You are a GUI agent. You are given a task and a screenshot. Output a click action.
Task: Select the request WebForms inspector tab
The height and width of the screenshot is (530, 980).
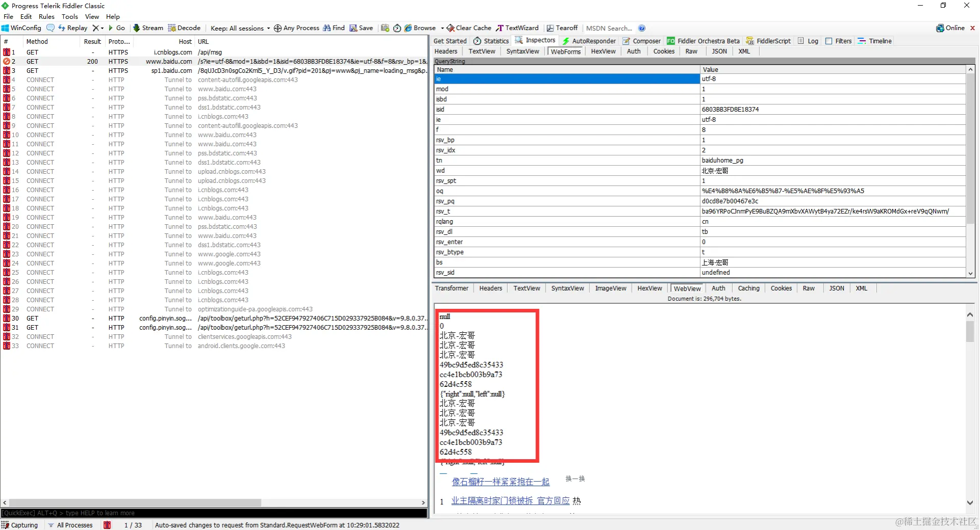[565, 51]
